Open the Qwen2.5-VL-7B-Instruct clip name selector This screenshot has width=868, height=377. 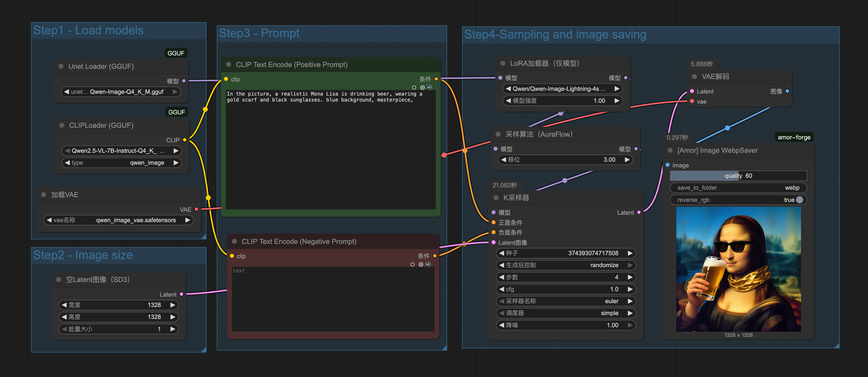(122, 151)
